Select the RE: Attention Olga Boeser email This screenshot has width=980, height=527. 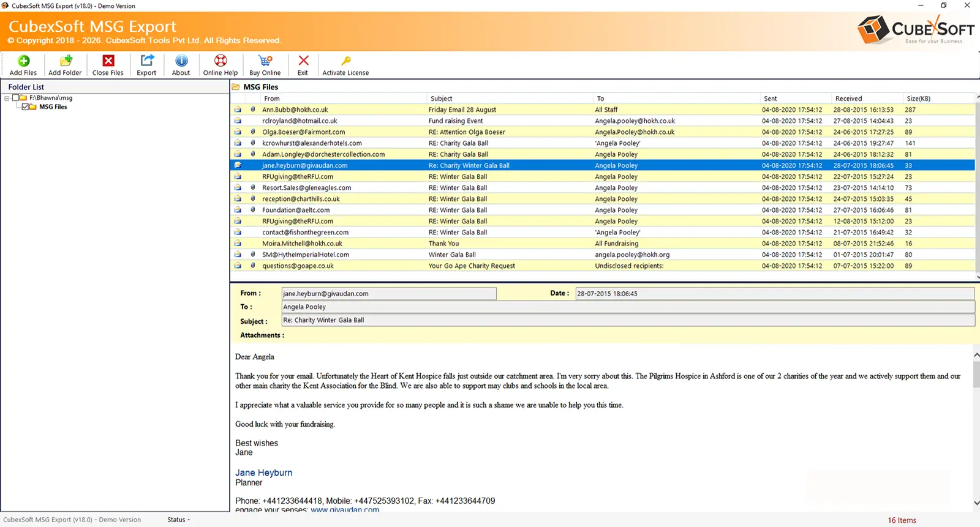603,132
